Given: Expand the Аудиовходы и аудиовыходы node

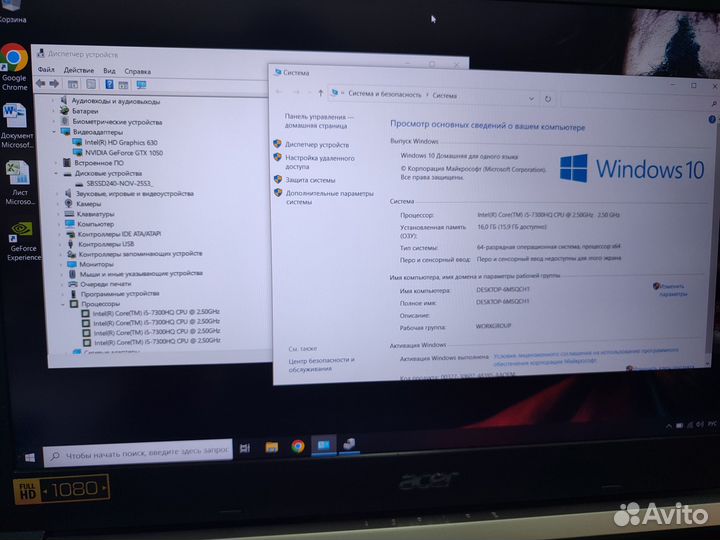Looking at the screenshot, I should coord(53,101).
